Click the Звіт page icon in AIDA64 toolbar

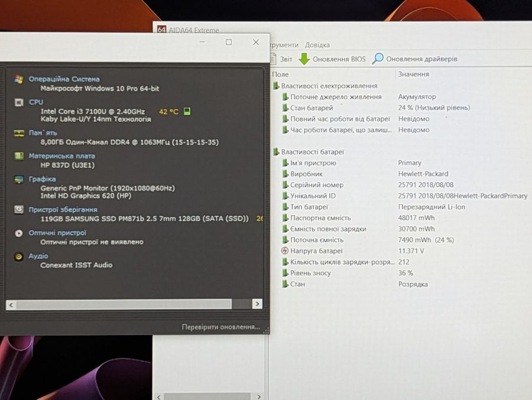273,59
